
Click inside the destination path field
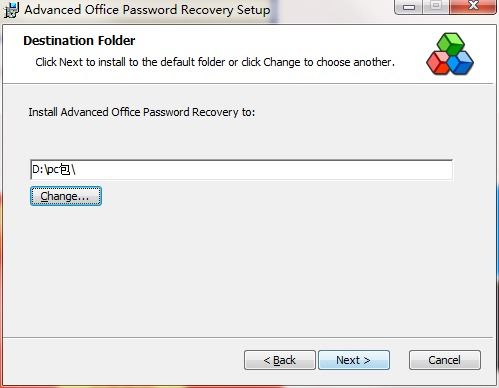point(241,170)
